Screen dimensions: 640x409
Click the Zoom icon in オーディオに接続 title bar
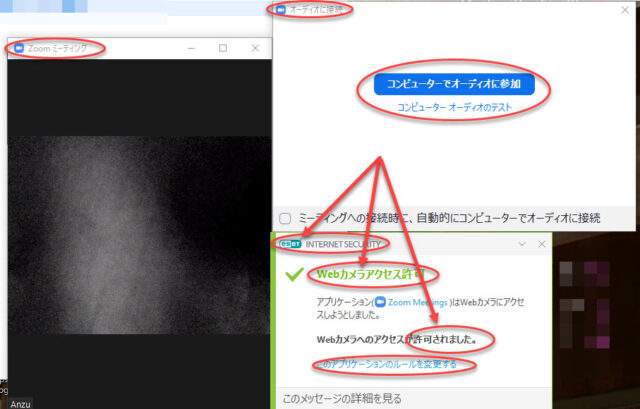pos(281,9)
